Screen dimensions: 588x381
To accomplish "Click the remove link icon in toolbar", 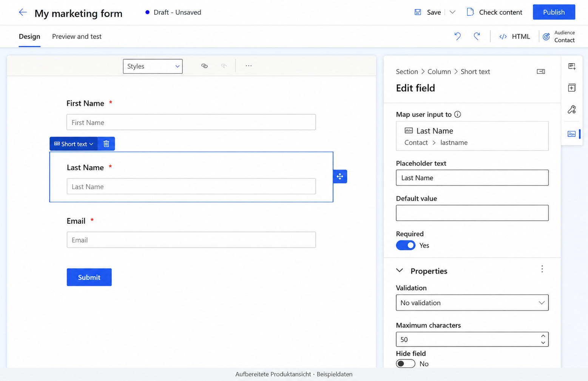I will 224,66.
